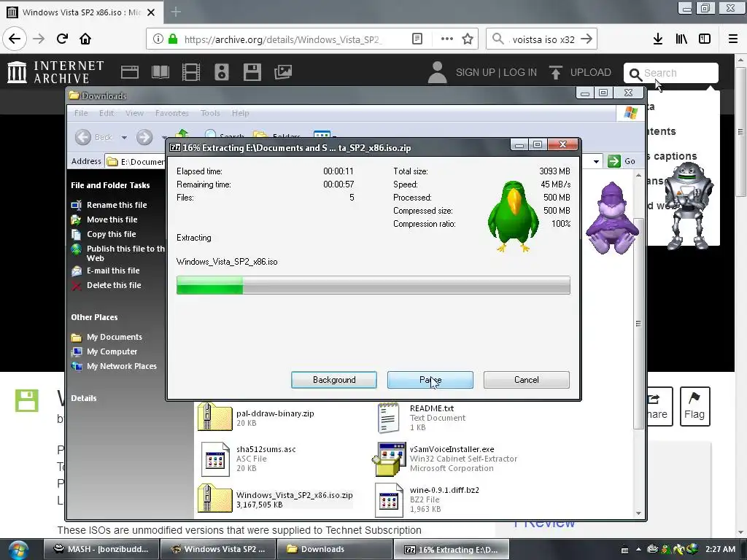Open the browser hamburger menu
Screen dimensions: 747x560
point(733,39)
